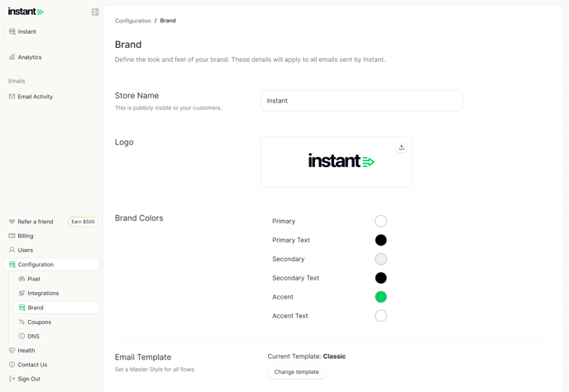This screenshot has width=569, height=392.
Task: Pick the Secondary Text color swatch
Action: [380, 278]
